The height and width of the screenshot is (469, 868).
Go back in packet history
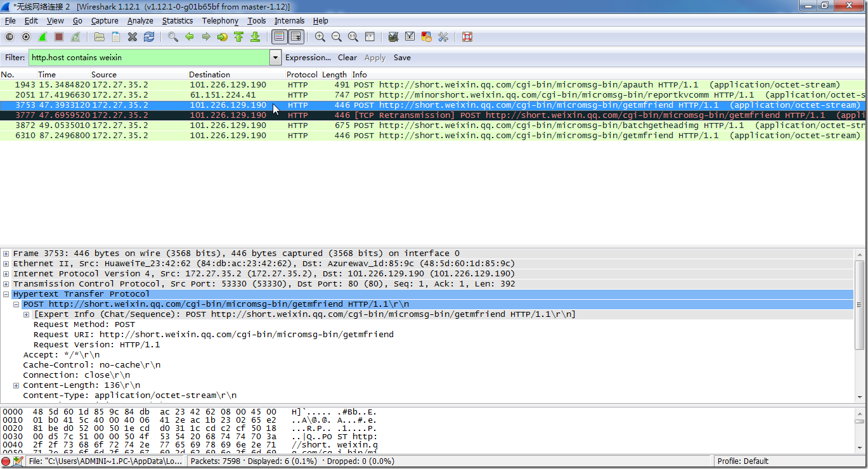[x=189, y=37]
